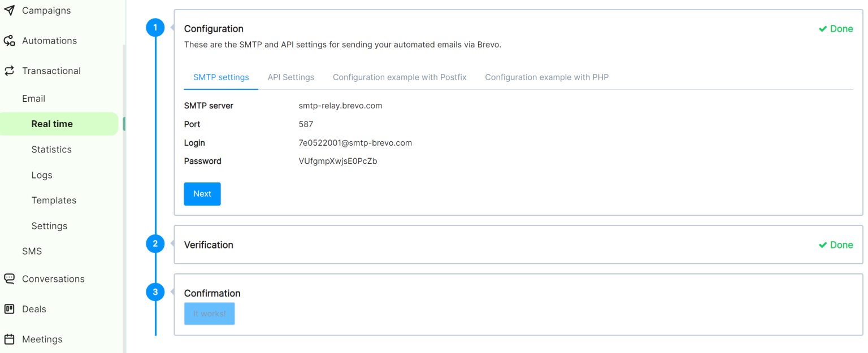Open Templates from the sidebar
Screen dimensions: 868x353
point(54,200)
